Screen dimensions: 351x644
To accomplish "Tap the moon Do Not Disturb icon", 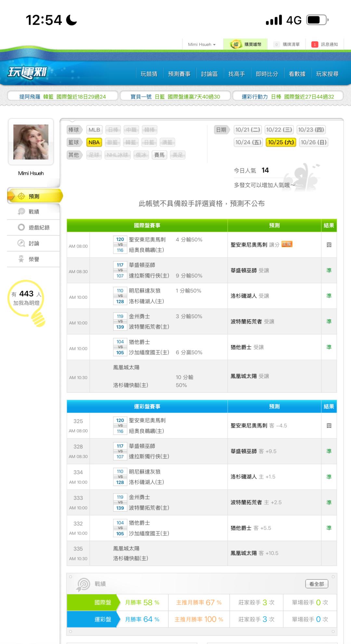I will (x=71, y=20).
